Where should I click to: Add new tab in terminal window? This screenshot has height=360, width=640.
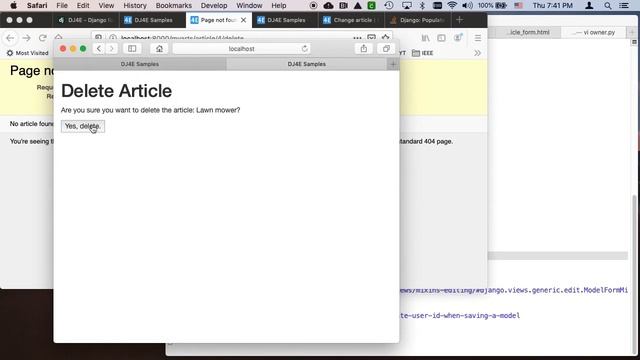click(632, 32)
